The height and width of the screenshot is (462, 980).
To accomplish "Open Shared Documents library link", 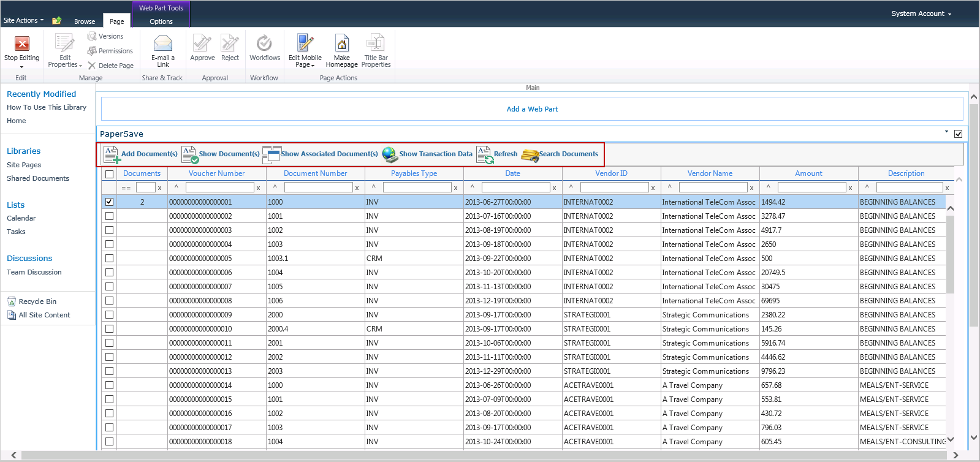I will (38, 178).
